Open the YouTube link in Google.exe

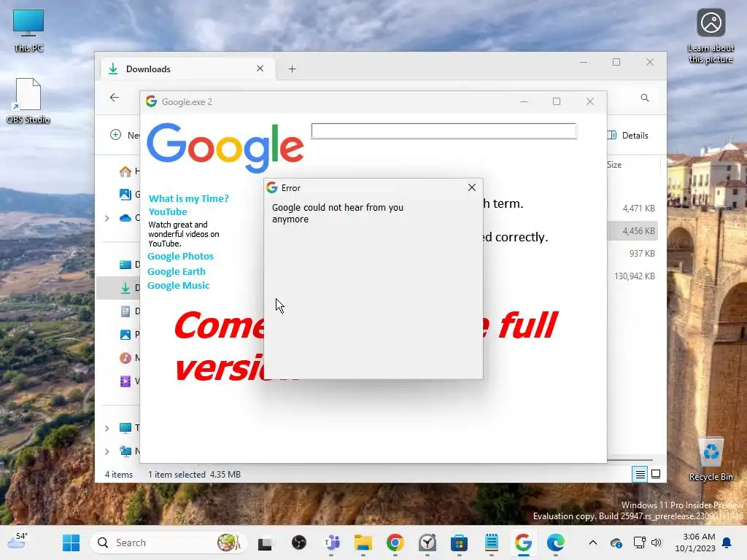[x=168, y=211]
